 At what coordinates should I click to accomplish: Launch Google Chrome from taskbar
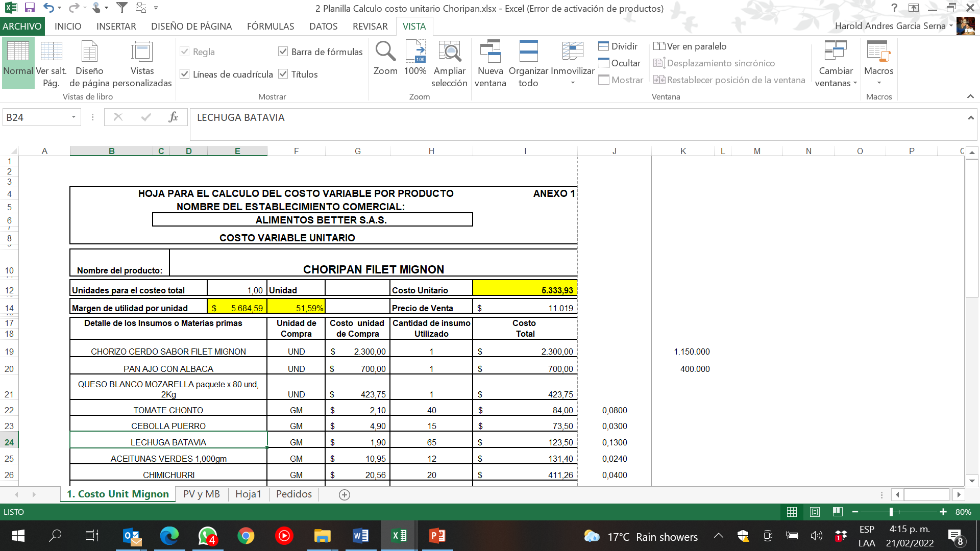[x=246, y=536]
